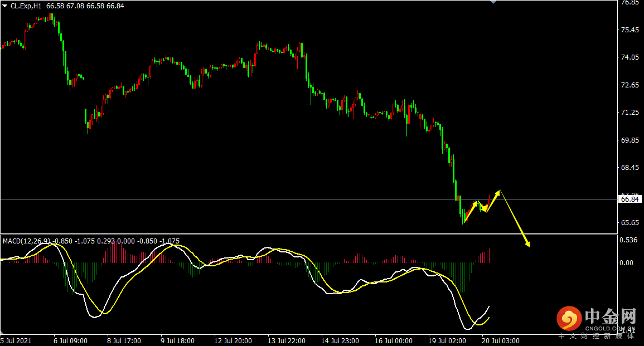Click the 9 Jul 18:00 date label
644x346 pixels.
[x=178, y=340]
